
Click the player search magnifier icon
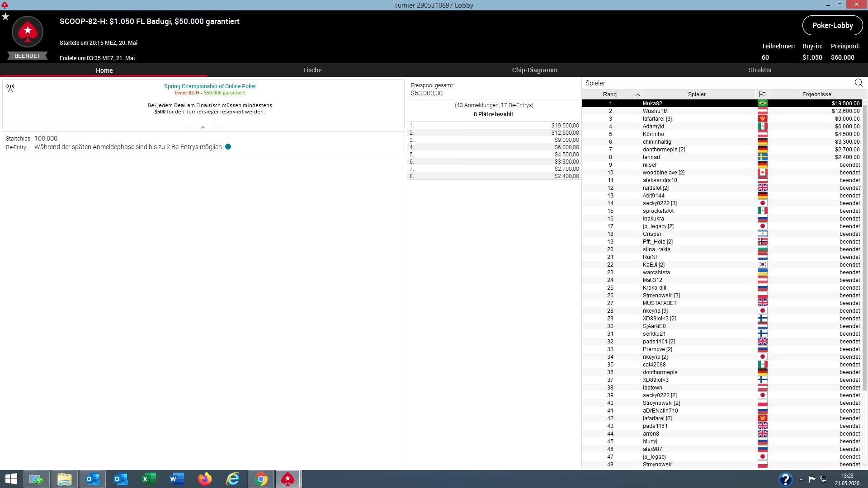click(859, 83)
